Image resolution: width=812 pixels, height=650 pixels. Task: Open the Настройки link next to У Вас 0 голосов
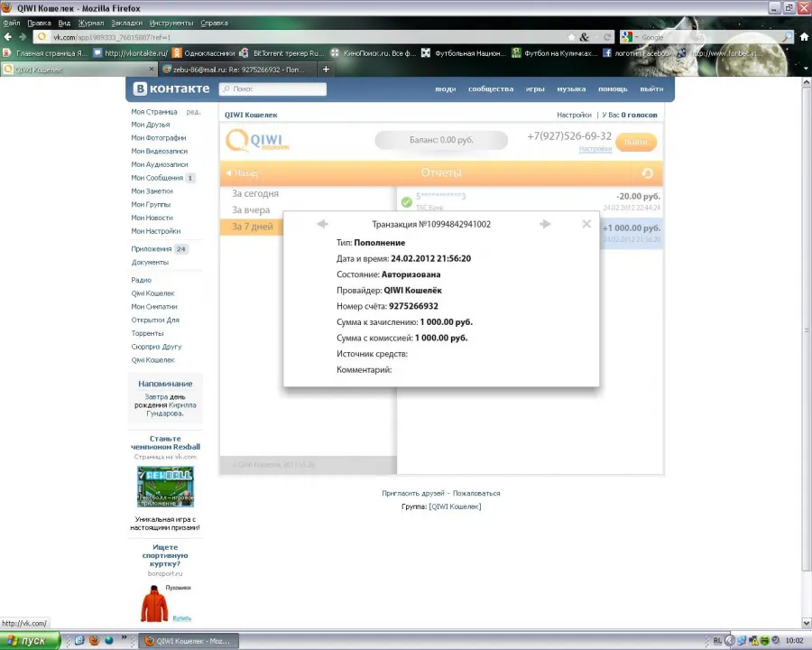click(574, 115)
